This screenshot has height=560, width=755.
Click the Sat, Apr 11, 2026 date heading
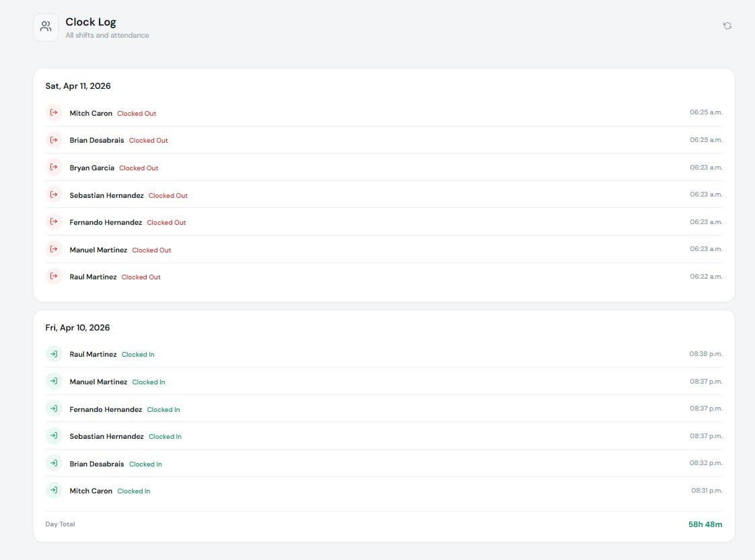(78, 86)
